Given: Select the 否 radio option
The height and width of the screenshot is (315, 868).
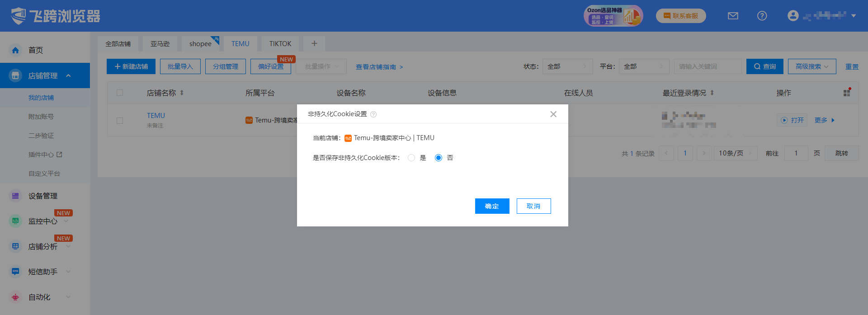Looking at the screenshot, I should click(x=438, y=158).
